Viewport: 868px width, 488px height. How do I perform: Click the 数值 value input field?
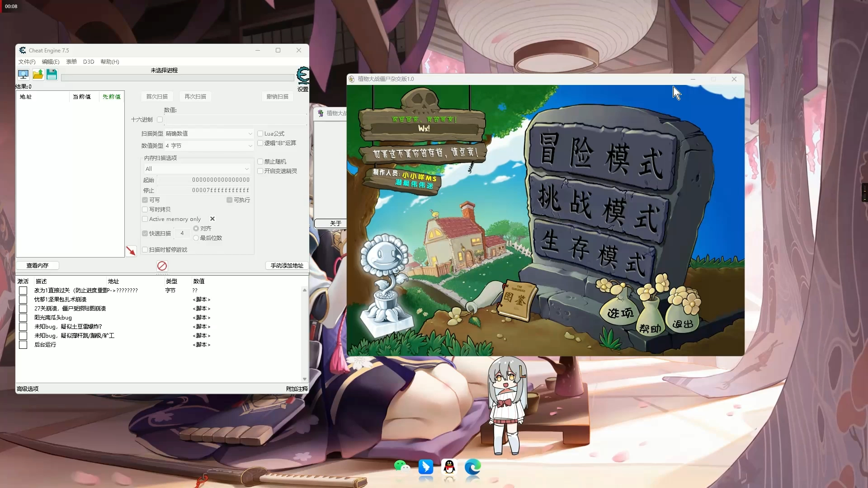(235, 120)
